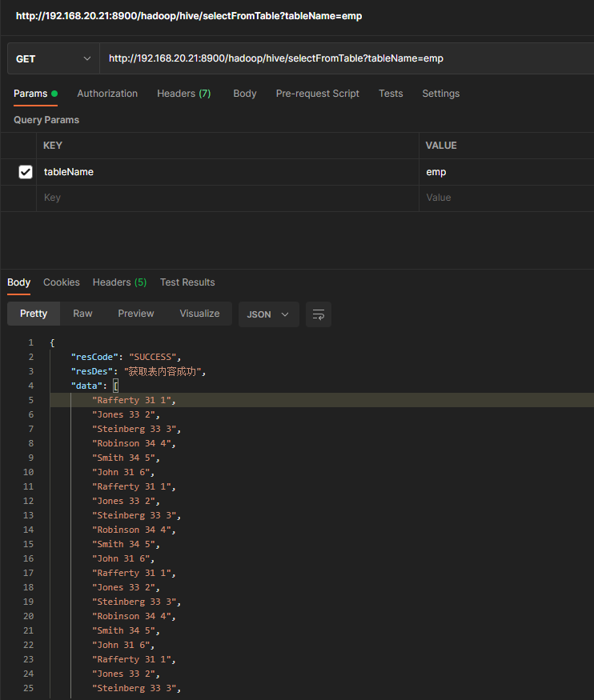Click line number 1 in gutter
594x700 pixels.
coord(30,342)
